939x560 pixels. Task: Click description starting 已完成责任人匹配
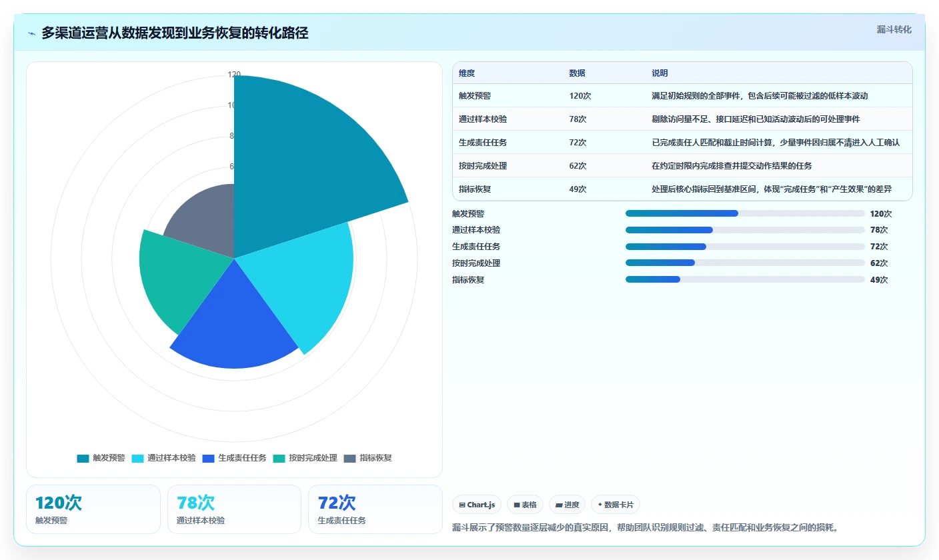click(x=776, y=143)
